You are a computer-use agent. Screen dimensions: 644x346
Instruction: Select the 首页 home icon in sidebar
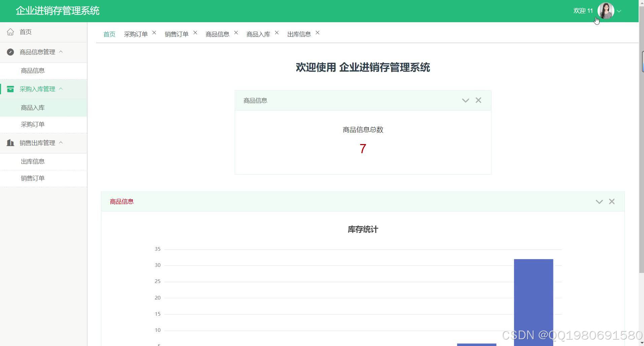coord(10,32)
